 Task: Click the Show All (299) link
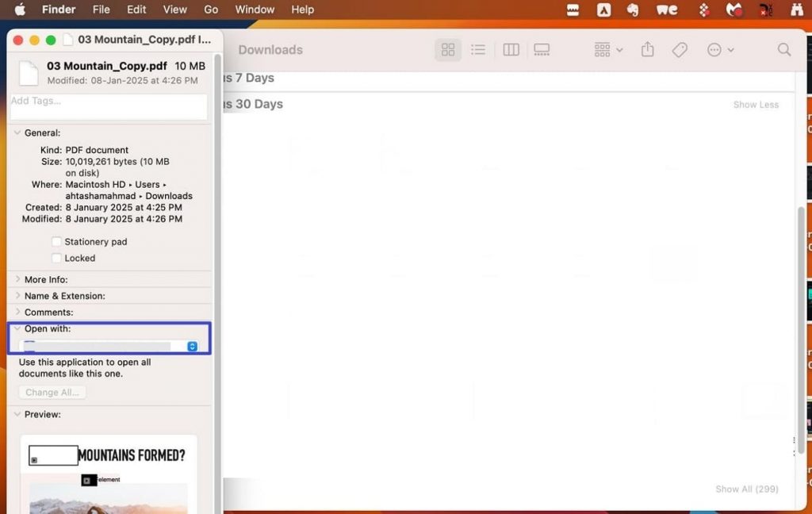(x=746, y=489)
